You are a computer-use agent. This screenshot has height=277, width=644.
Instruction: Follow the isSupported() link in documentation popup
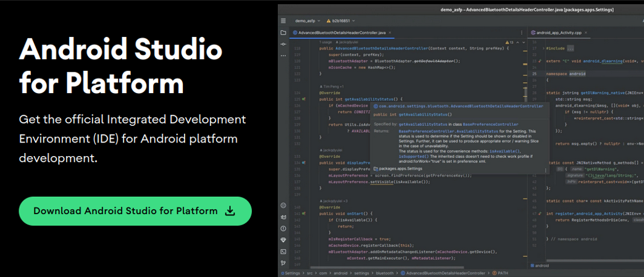coord(414,156)
